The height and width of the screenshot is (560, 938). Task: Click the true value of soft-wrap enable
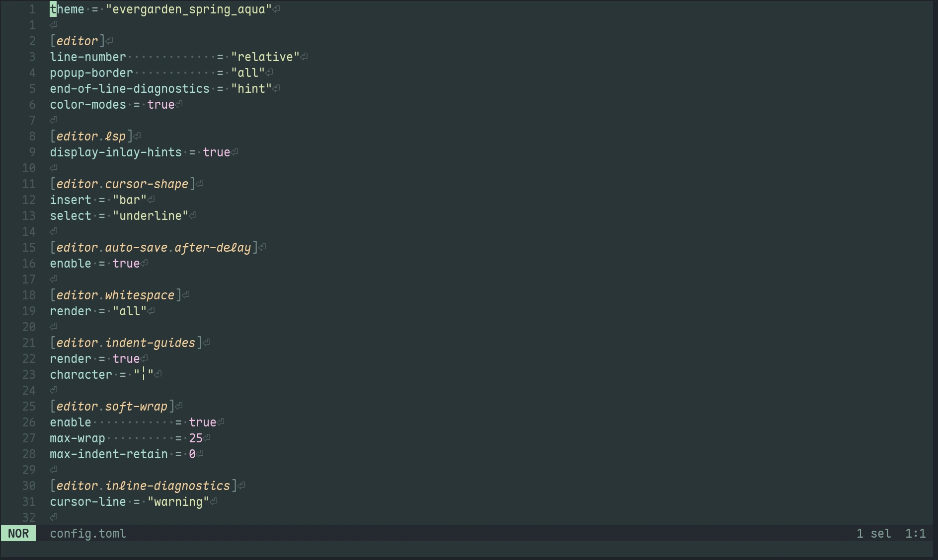point(203,422)
